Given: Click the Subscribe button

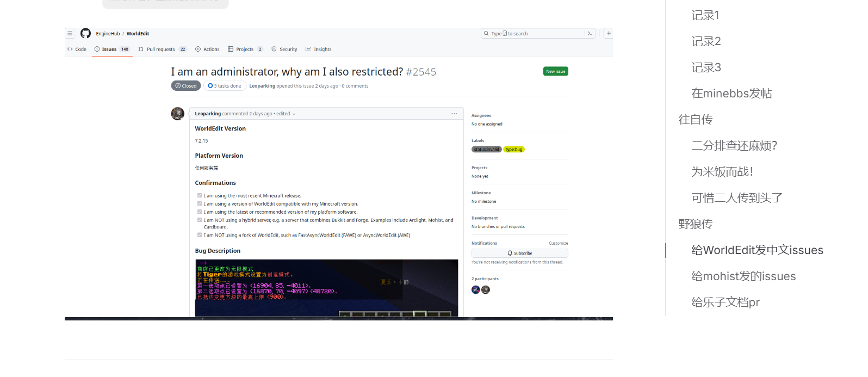Looking at the screenshot, I should tap(519, 254).
